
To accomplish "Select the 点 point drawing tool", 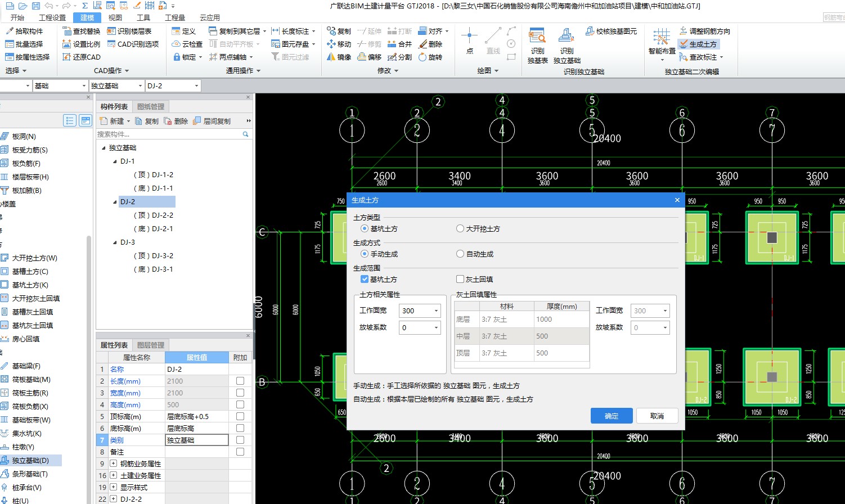I will point(469,41).
